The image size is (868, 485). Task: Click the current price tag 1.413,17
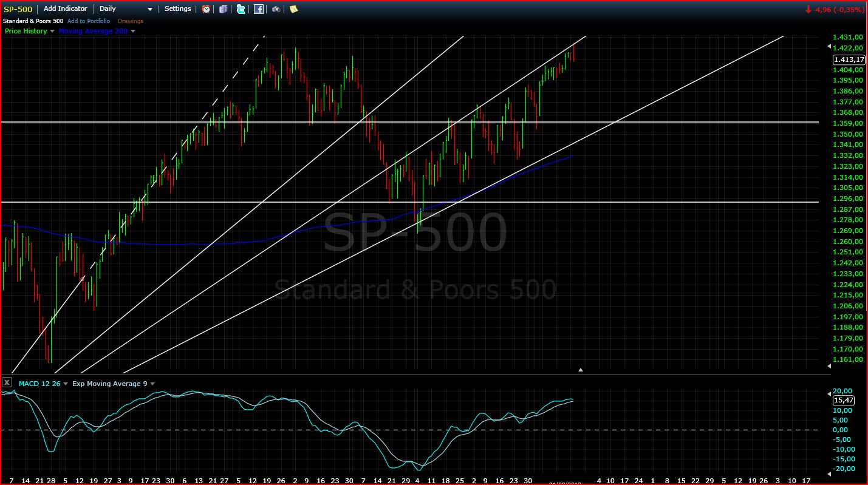[x=849, y=59]
